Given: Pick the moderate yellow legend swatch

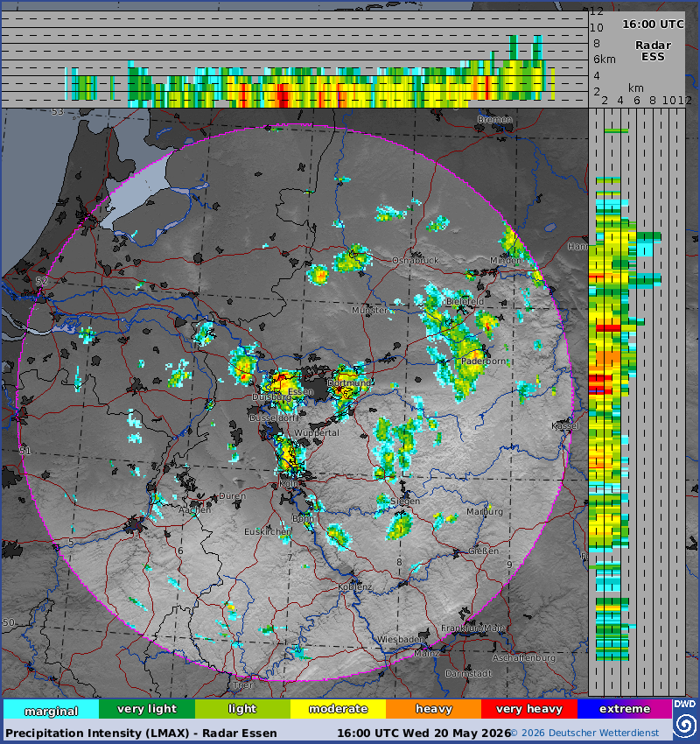Looking at the screenshot, I should [338, 709].
